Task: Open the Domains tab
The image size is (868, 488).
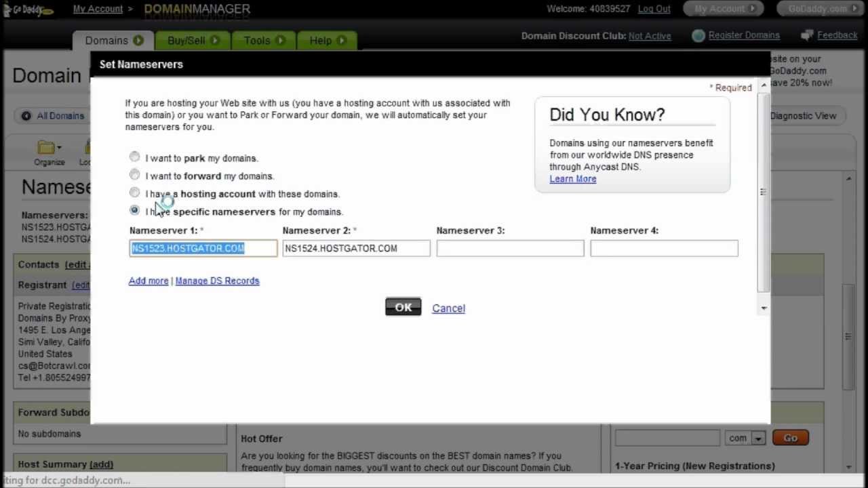Action: pos(113,41)
